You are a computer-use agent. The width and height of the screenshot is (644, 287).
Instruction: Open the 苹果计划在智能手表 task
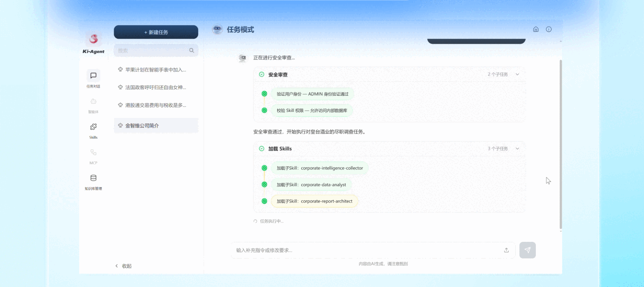pyautogui.click(x=156, y=70)
